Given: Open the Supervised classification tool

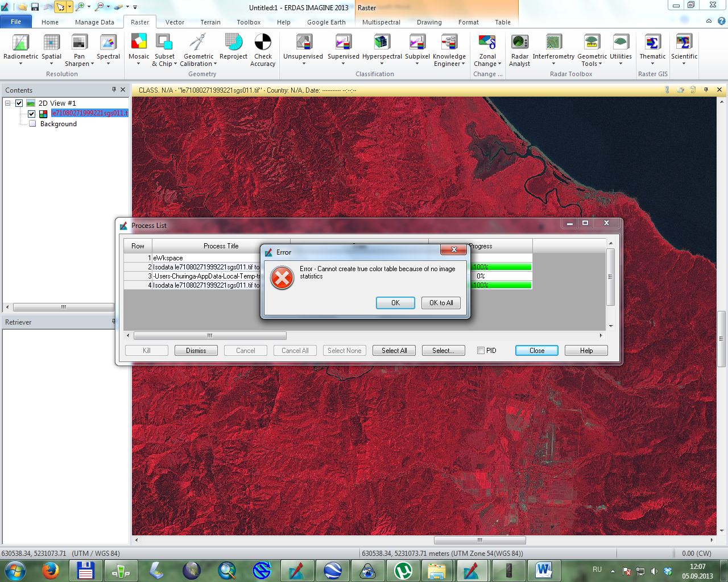Looking at the screenshot, I should point(343,43).
